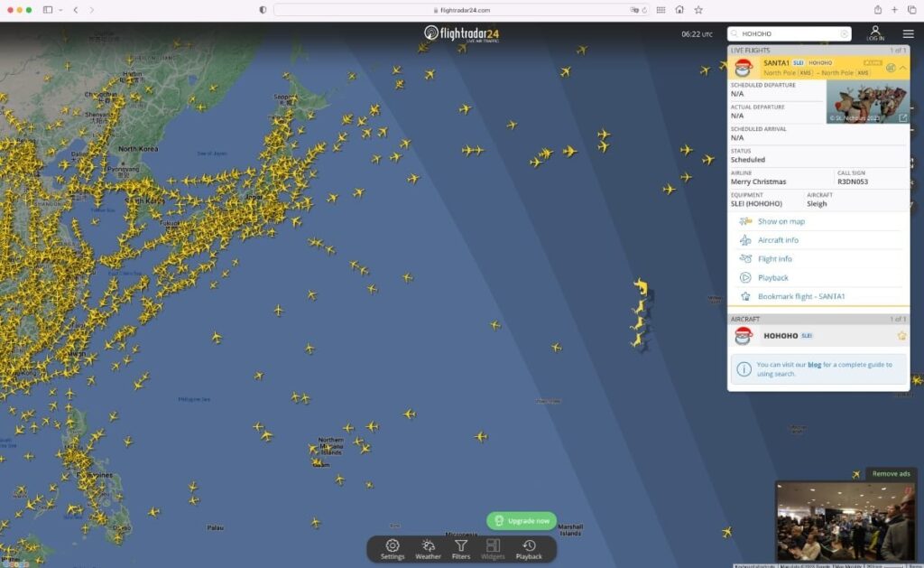Go forward in Safari
Image resolution: width=924 pixels, height=568 pixels.
click(x=91, y=10)
